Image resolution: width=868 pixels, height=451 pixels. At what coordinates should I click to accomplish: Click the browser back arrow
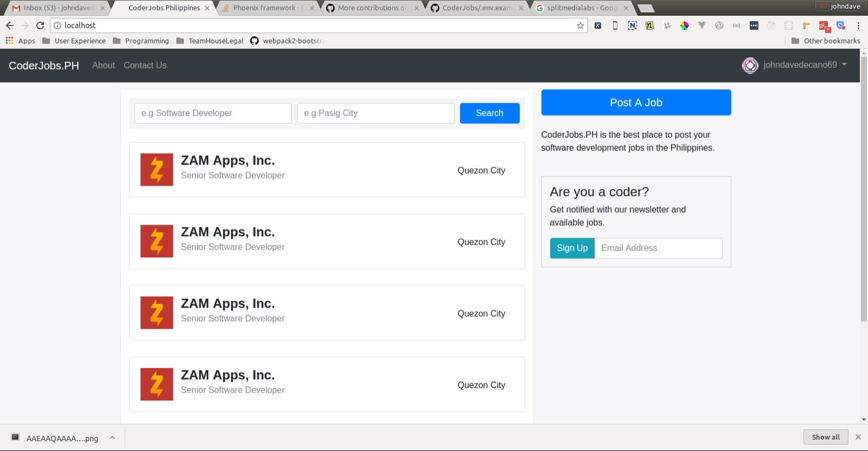tap(10, 26)
